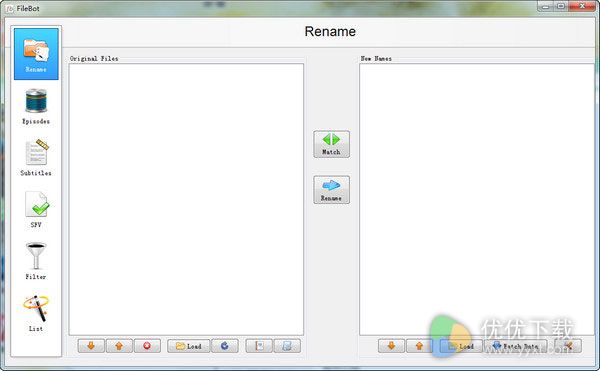Move new name up under New Names

(x=419, y=346)
